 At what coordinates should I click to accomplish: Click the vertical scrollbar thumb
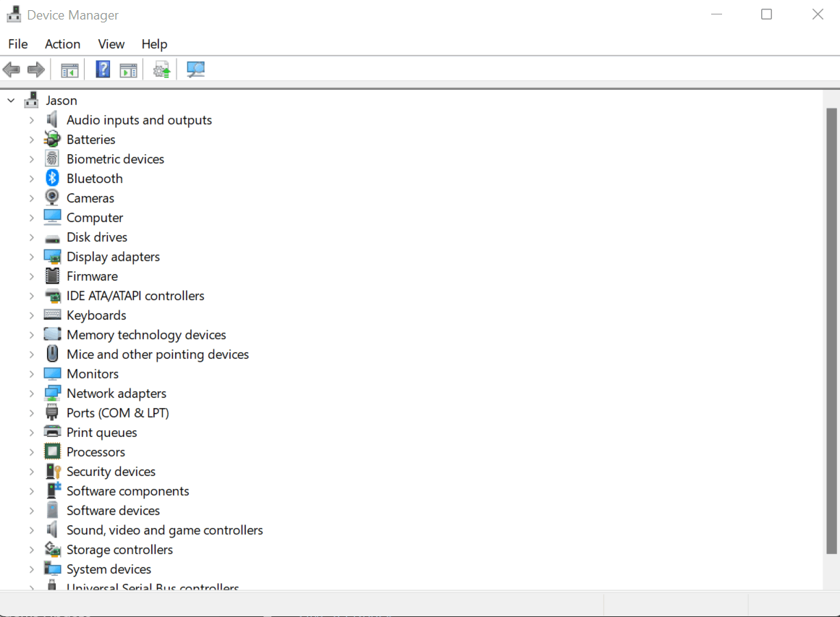click(x=831, y=331)
